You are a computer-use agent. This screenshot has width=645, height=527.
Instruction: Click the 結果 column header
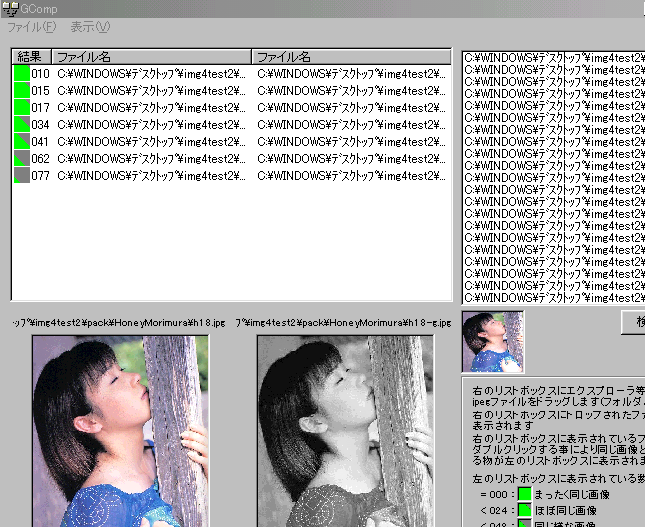tap(30, 57)
